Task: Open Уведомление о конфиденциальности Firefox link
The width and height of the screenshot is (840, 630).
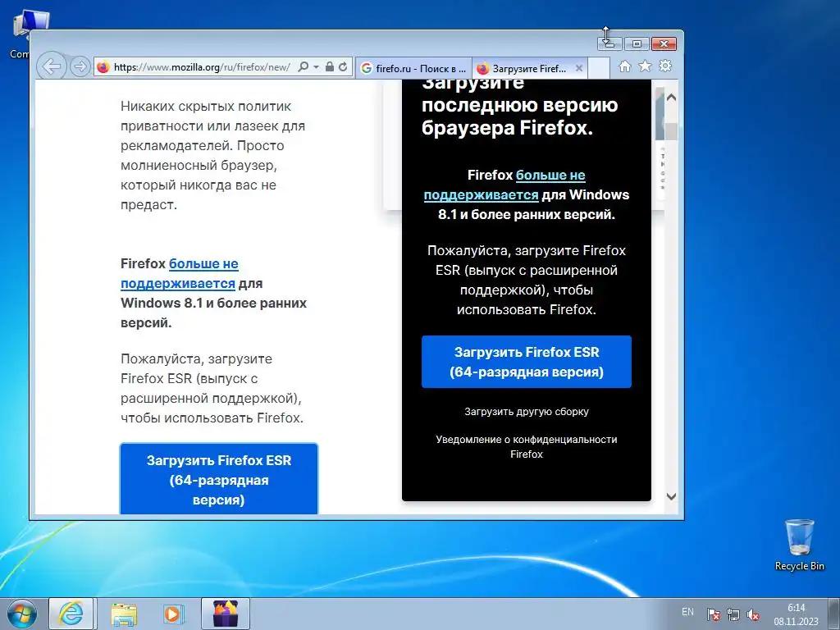Action: coord(526,446)
